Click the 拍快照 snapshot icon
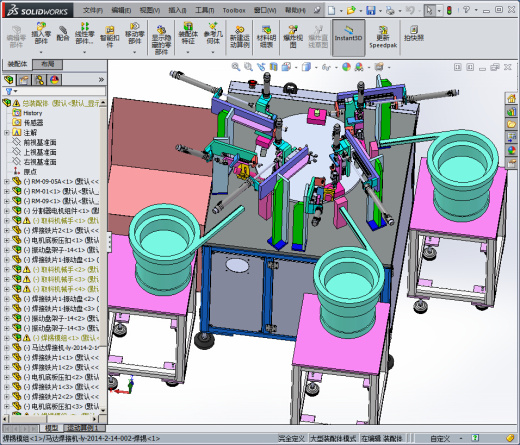520x445 pixels. [414, 33]
